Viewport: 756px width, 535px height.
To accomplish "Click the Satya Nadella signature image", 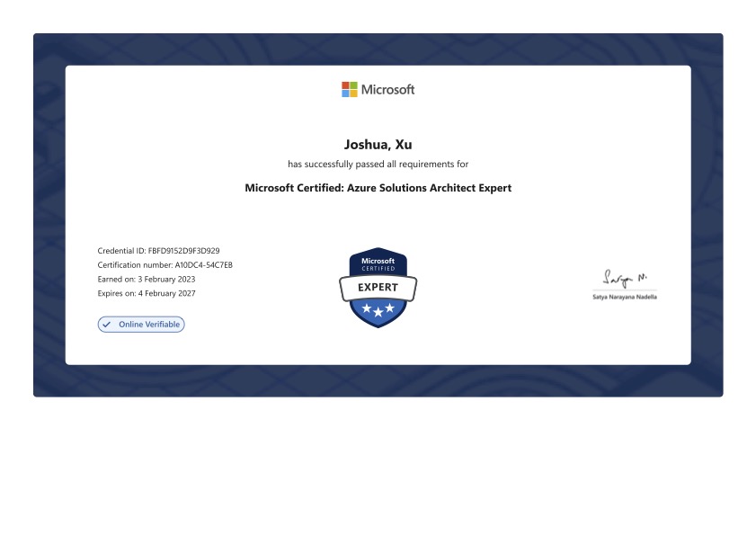I will [625, 279].
